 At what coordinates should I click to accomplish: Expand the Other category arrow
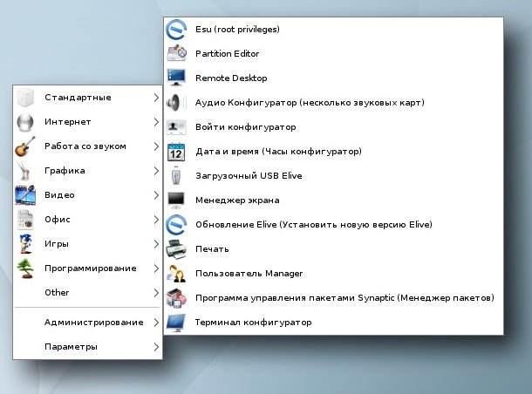156,293
